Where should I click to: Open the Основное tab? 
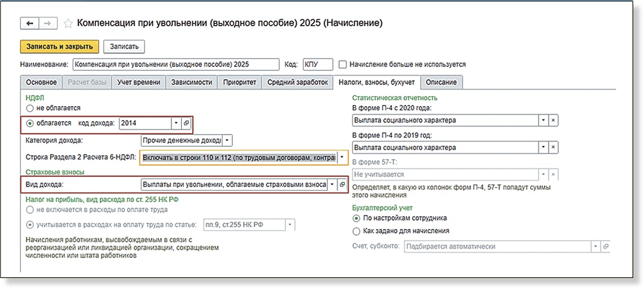(41, 83)
